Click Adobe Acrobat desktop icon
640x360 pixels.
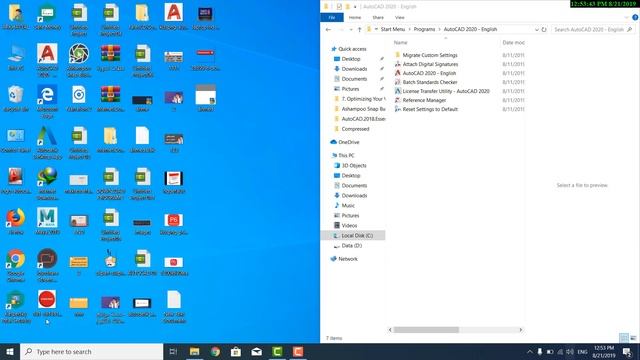(x=16, y=181)
